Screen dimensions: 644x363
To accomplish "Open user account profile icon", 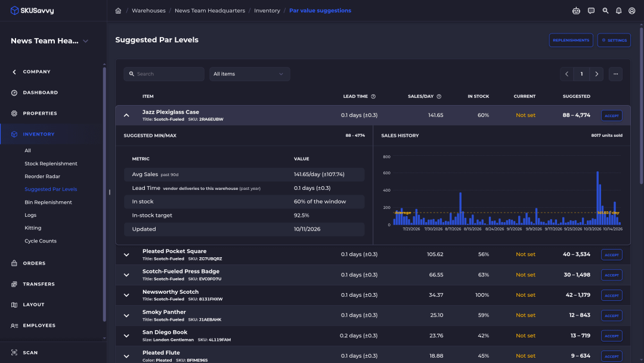I will click(631, 11).
